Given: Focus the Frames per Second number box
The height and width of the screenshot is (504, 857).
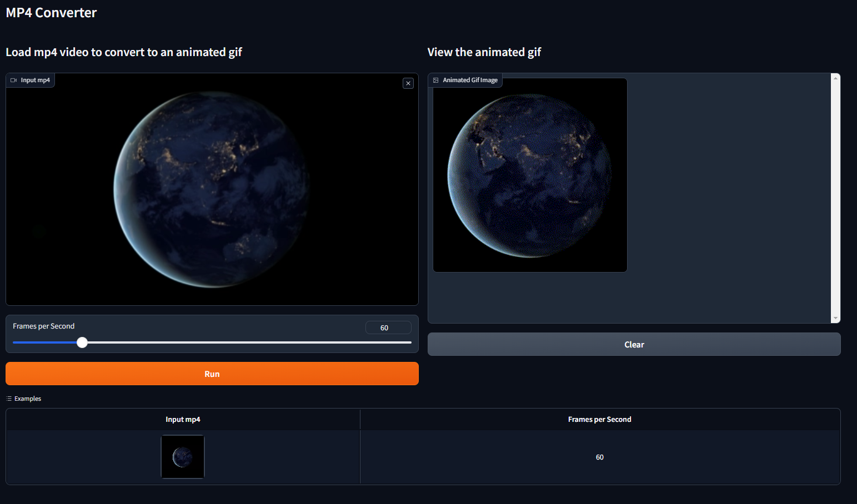Looking at the screenshot, I should [x=388, y=327].
